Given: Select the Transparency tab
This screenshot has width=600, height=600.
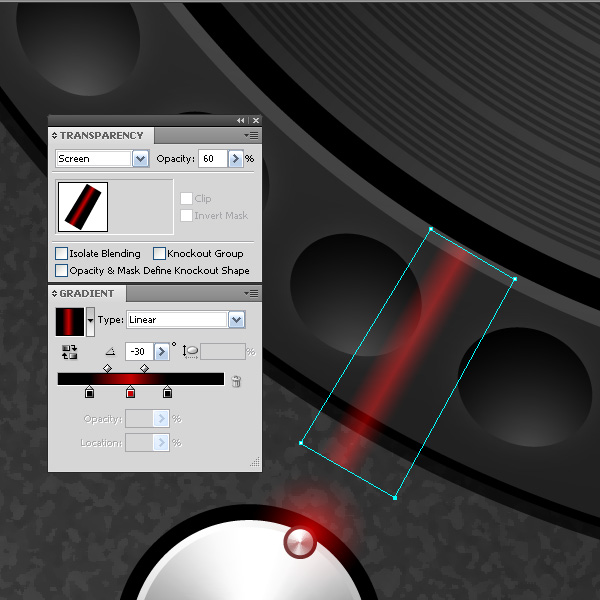Looking at the screenshot, I should (101, 135).
